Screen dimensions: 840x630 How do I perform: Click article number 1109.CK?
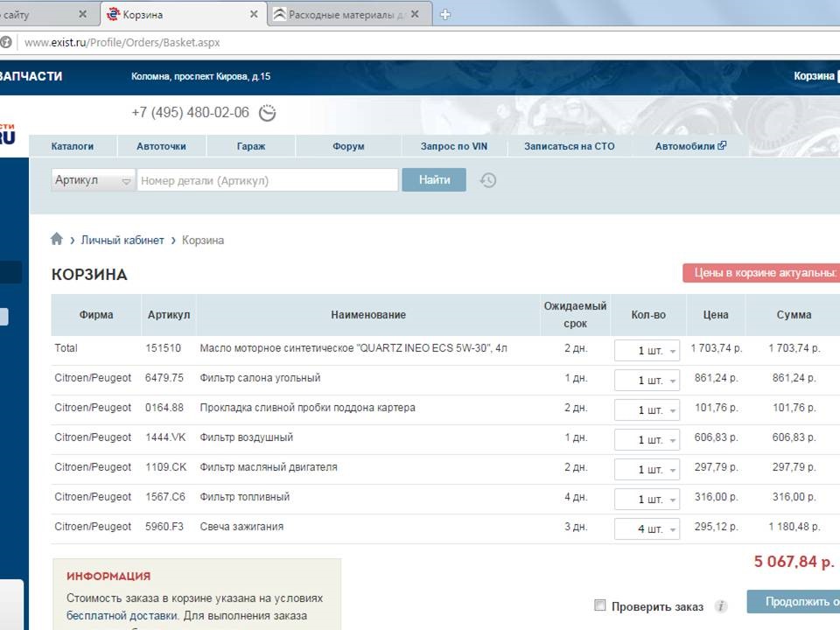coord(166,467)
